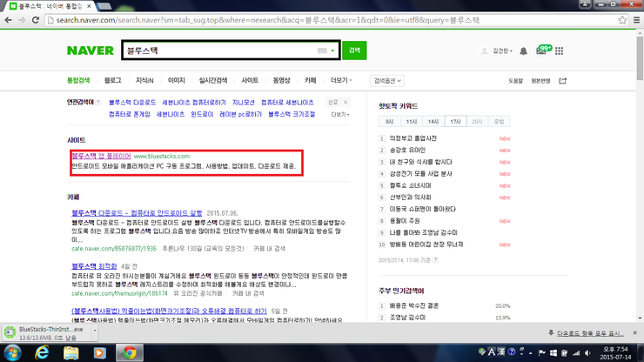Click hot keyword 의정부고 졸업사진
Screen dimensions: 644x362
(x=413, y=138)
